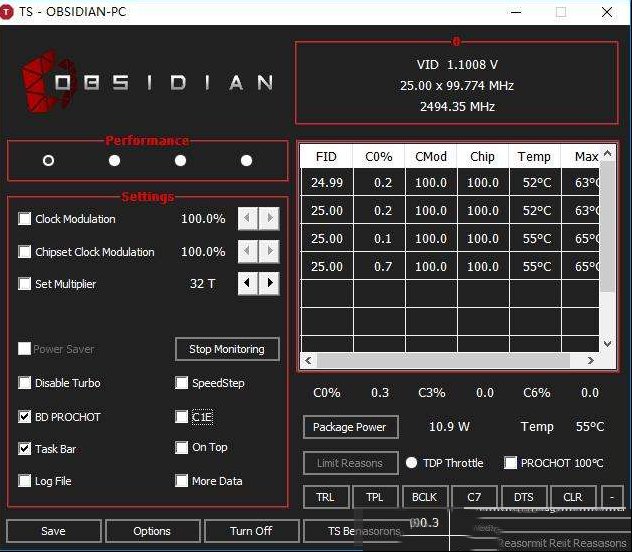Enable the C1E checkbox
The width and height of the screenshot is (632, 552).
(x=182, y=417)
